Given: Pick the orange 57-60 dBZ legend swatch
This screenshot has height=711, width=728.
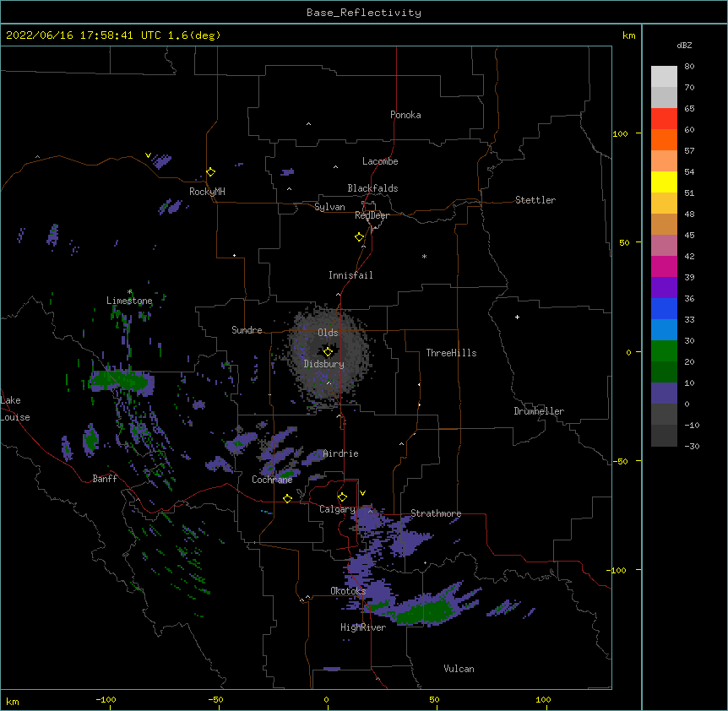Looking at the screenshot, I should pos(664,139).
